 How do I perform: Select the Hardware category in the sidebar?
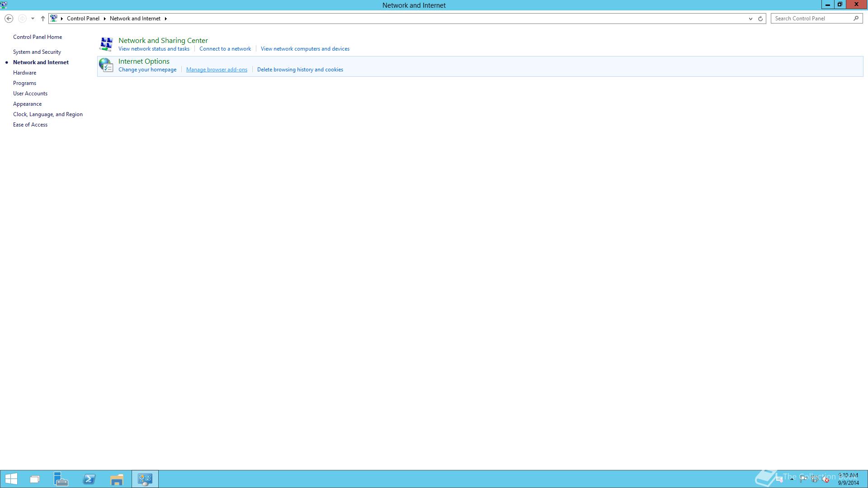tap(24, 73)
